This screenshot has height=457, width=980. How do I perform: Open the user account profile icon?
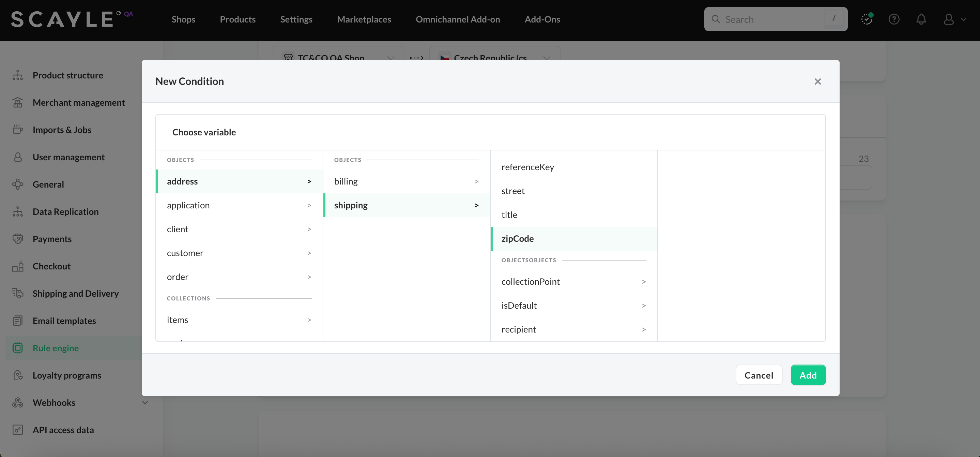pyautogui.click(x=949, y=19)
